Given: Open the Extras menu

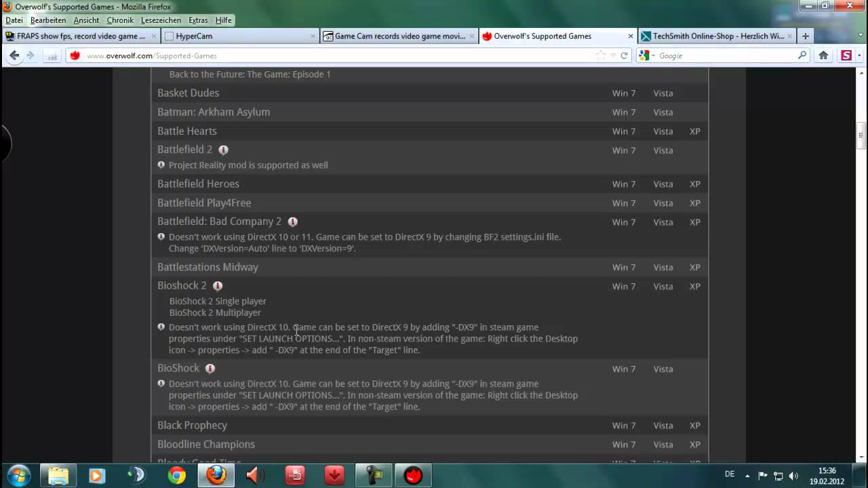Looking at the screenshot, I should coord(198,20).
